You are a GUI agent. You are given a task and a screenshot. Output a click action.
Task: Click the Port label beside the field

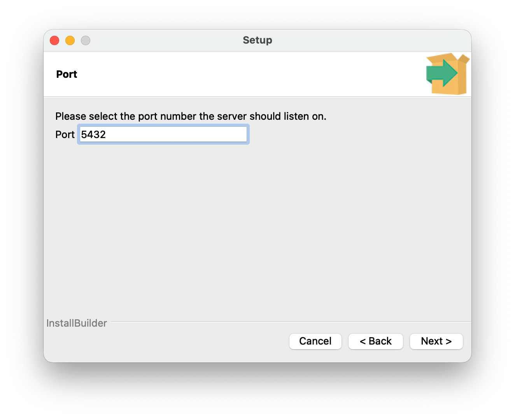[x=65, y=135]
